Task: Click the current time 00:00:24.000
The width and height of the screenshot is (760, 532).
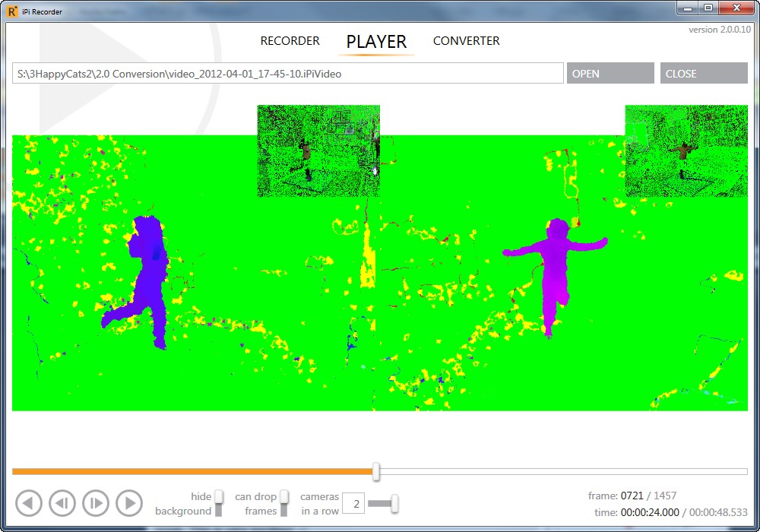Action: (x=650, y=512)
